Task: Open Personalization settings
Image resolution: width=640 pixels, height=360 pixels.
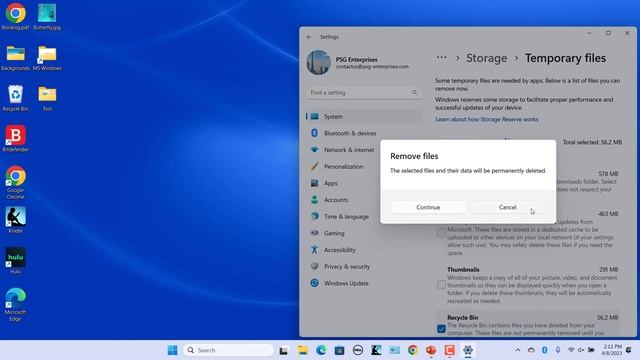Action: pos(342,167)
